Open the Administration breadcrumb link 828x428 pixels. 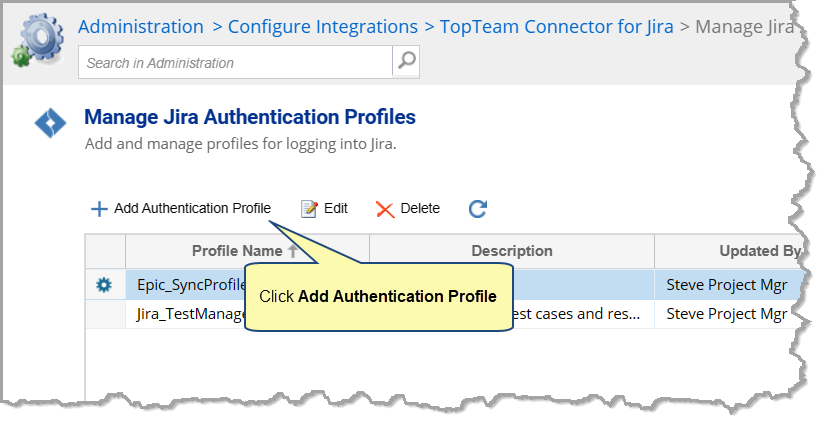coord(140,26)
